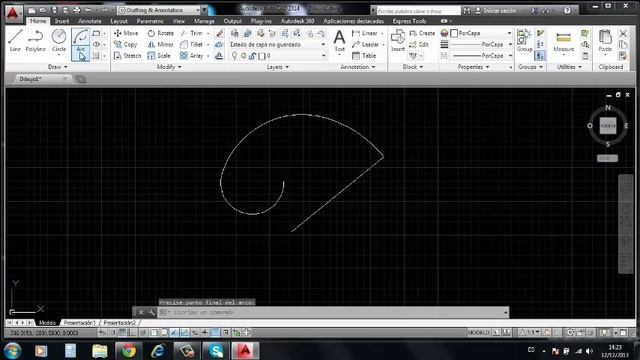Click the Linear dimension tool
Viewport: 640px width, 360px height.
point(364,33)
